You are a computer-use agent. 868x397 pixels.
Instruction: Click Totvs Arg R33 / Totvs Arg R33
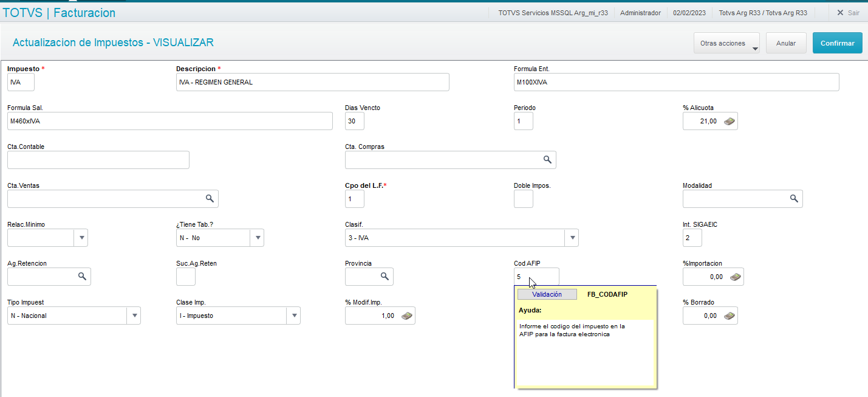(763, 13)
